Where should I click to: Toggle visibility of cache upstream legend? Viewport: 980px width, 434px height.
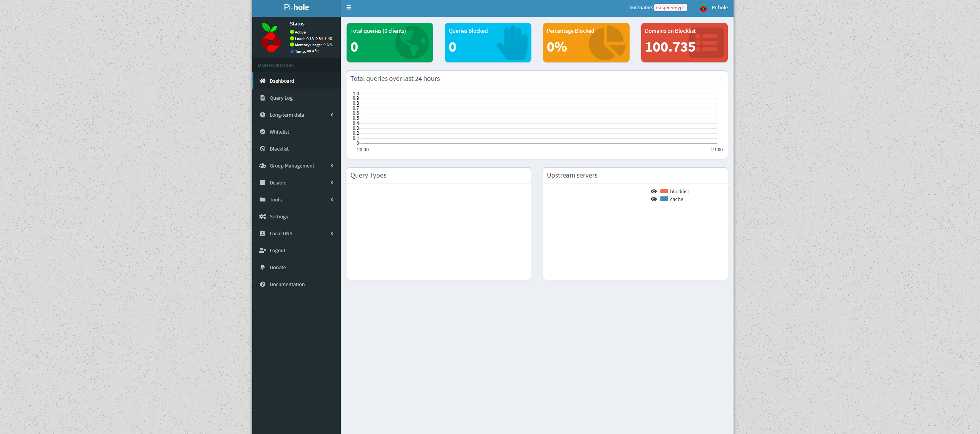(654, 199)
